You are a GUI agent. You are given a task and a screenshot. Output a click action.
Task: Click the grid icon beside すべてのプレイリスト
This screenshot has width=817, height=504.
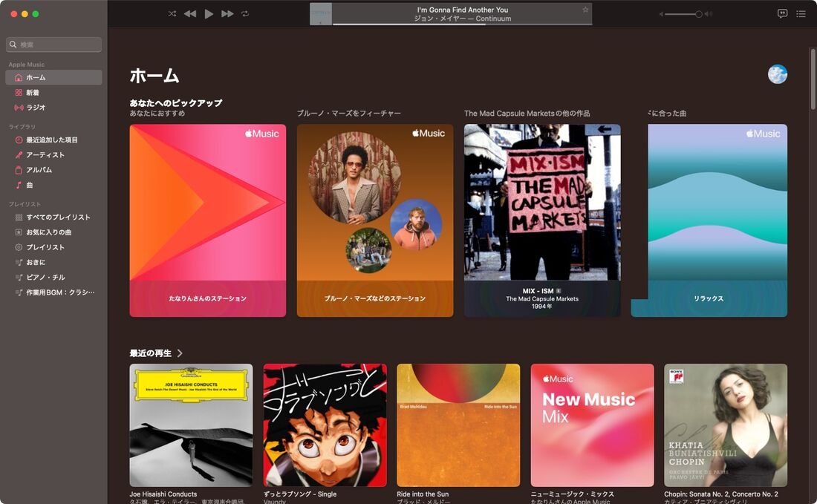19,217
